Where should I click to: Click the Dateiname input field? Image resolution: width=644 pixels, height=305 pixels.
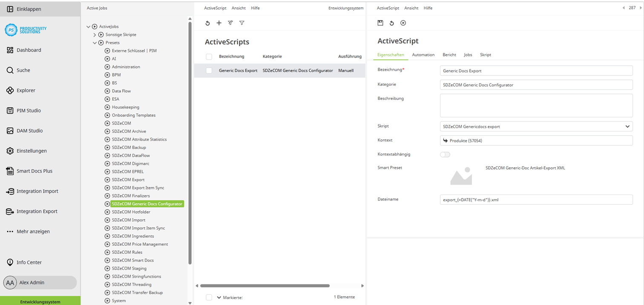(536, 199)
